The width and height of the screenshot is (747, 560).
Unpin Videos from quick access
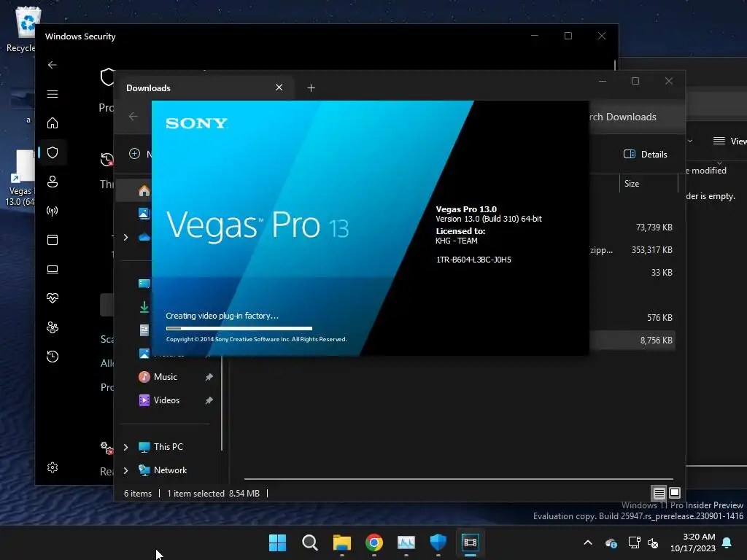click(209, 400)
